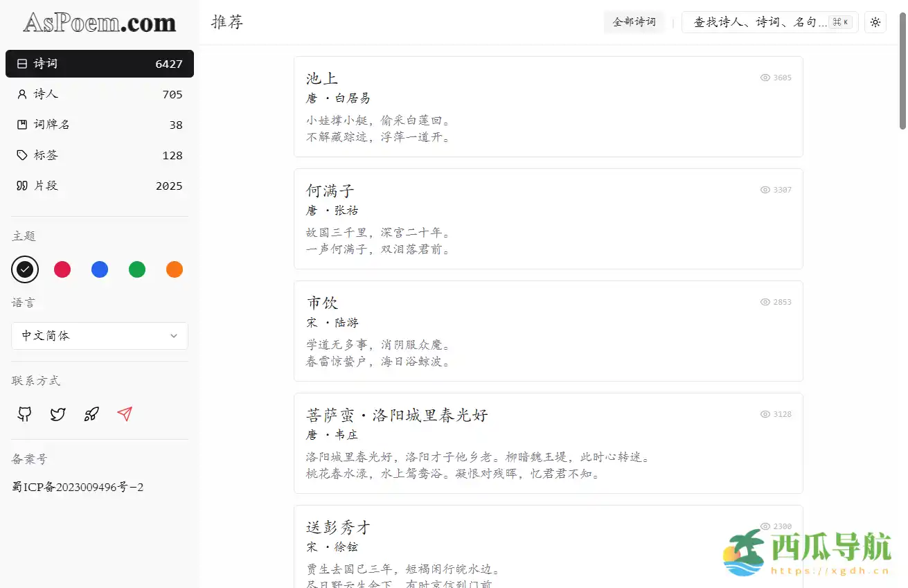Switch to the 推荐 tab
This screenshot has height=588, width=908.
[x=227, y=22]
